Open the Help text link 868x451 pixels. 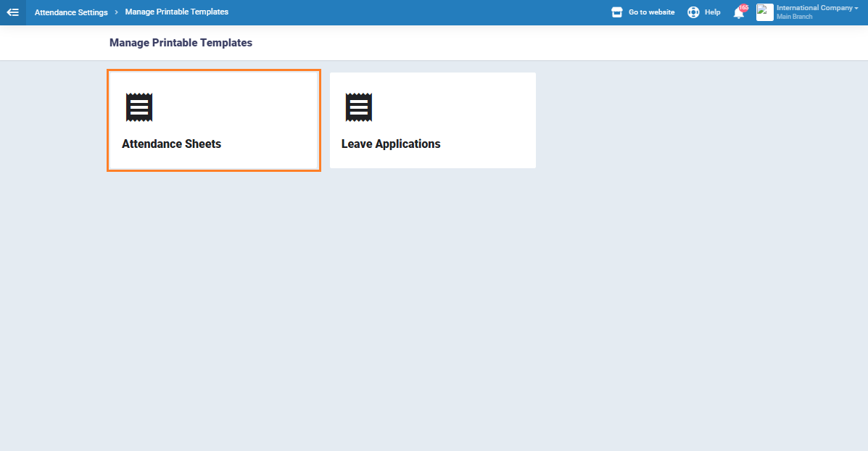(712, 12)
